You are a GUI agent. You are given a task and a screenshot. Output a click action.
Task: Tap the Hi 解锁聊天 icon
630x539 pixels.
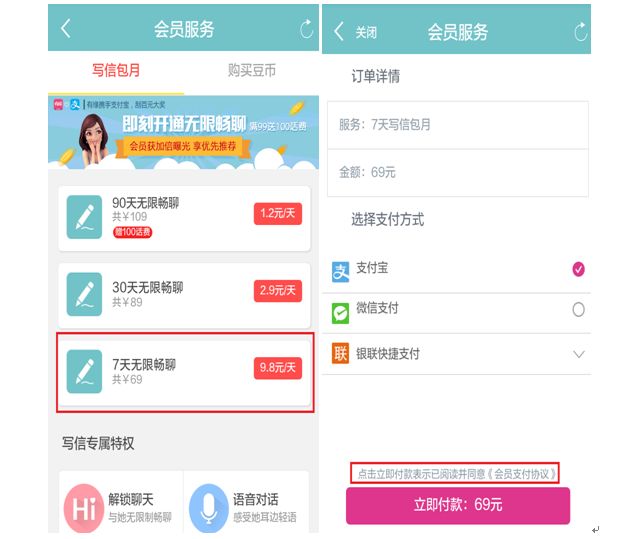pyautogui.click(x=84, y=508)
